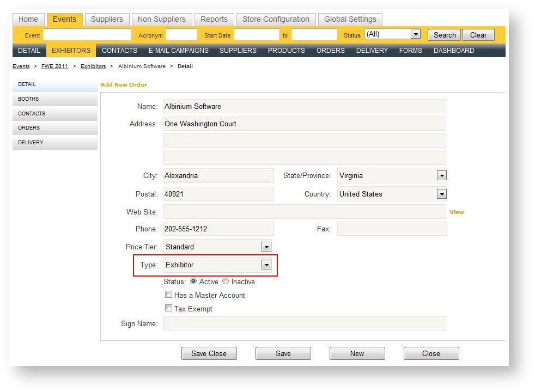This screenshot has width=535, height=392.
Task: Switch to the Reports tab
Action: coord(214,19)
